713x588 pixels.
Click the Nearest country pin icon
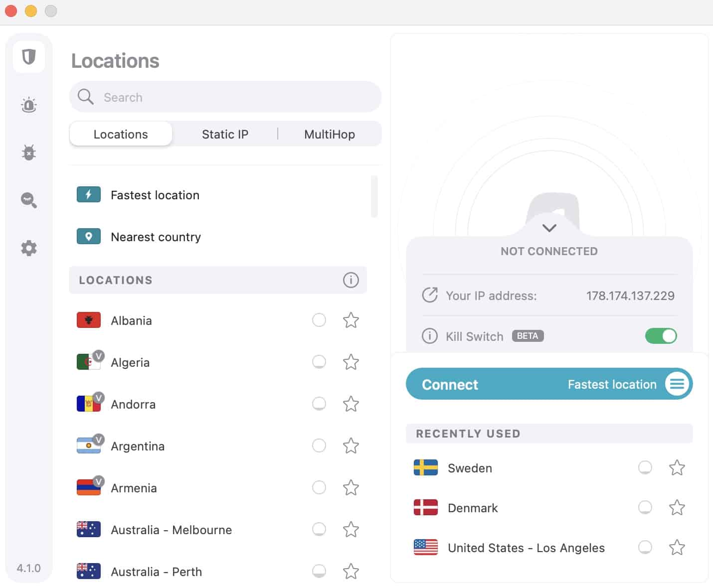(89, 236)
